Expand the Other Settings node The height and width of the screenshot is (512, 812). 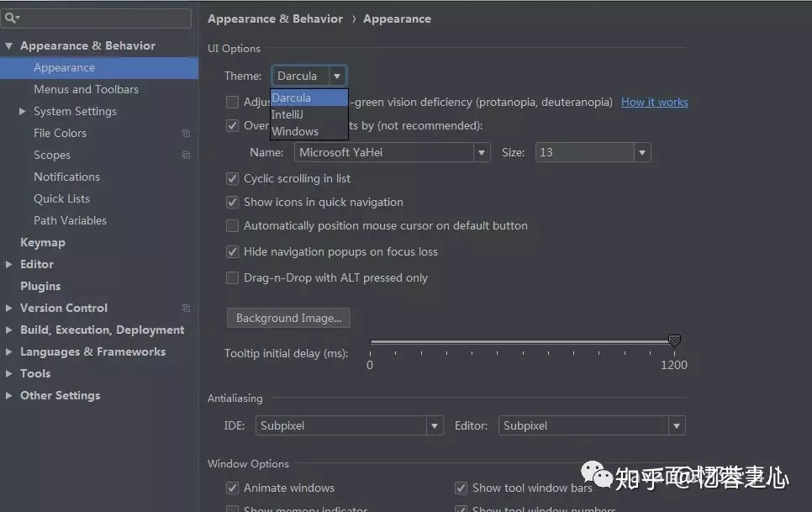tap(8, 395)
